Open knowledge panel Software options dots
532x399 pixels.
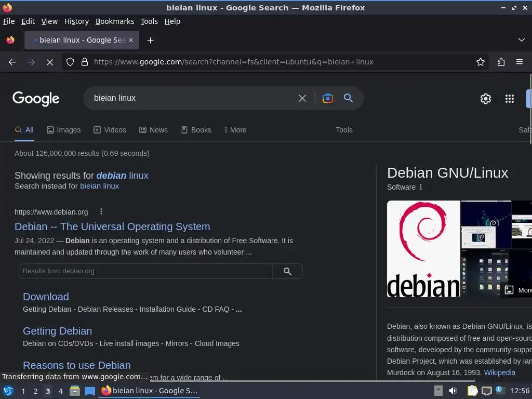[421, 187]
